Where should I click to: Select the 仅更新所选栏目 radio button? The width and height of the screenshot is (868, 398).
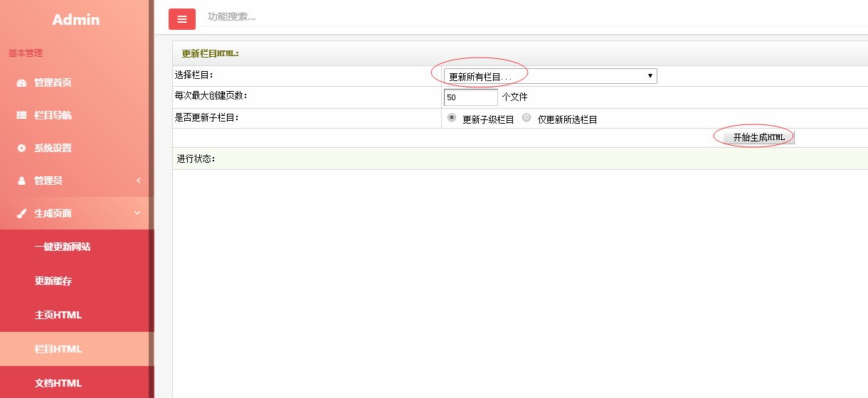click(526, 118)
